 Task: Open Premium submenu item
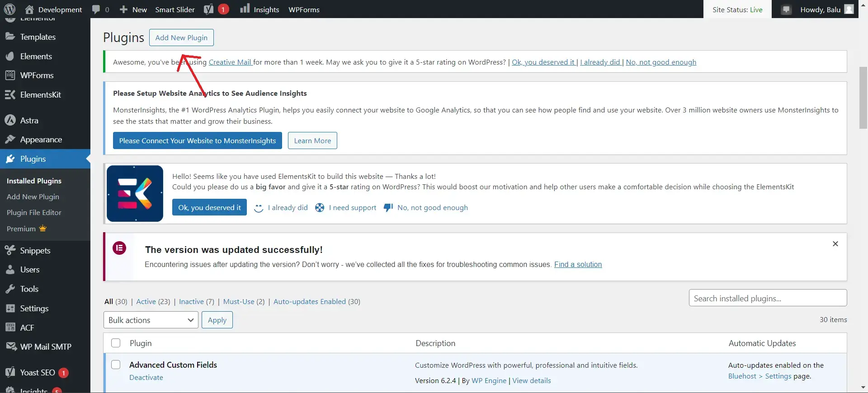pyautogui.click(x=27, y=229)
